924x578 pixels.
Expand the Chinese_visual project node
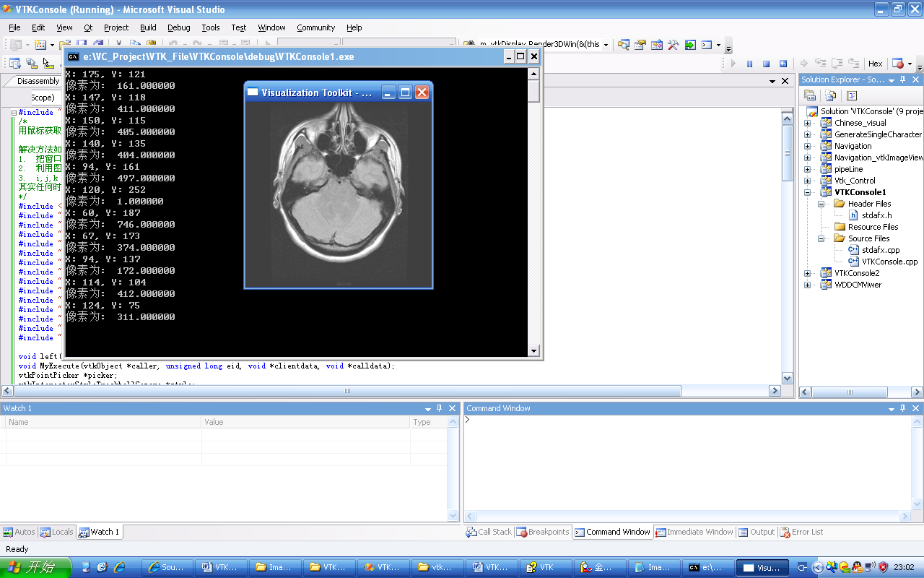pyautogui.click(x=807, y=123)
